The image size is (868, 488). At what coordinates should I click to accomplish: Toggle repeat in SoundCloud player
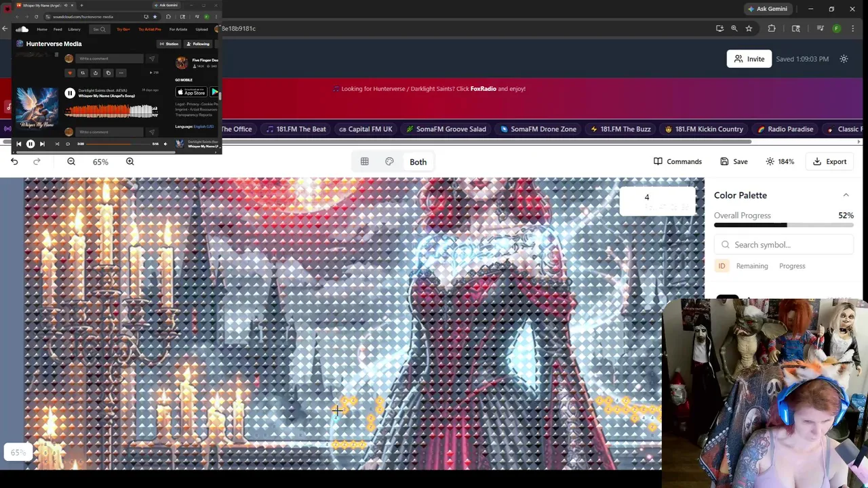pyautogui.click(x=68, y=144)
